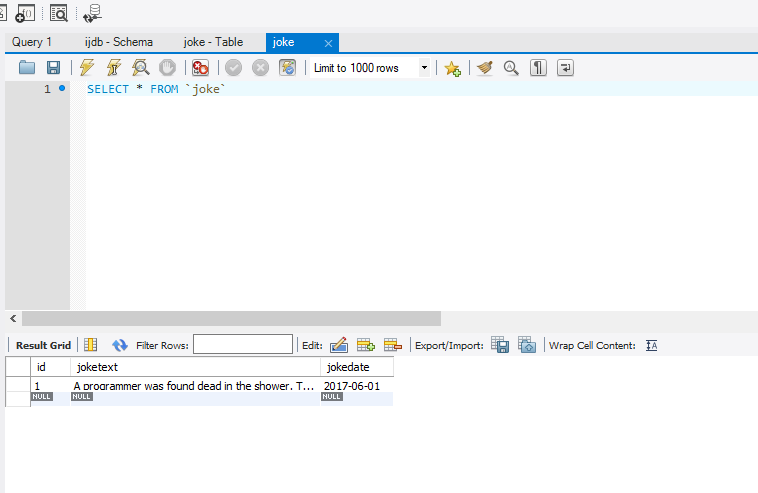Delete selected rows icon
The image size is (758, 493).
(x=393, y=345)
